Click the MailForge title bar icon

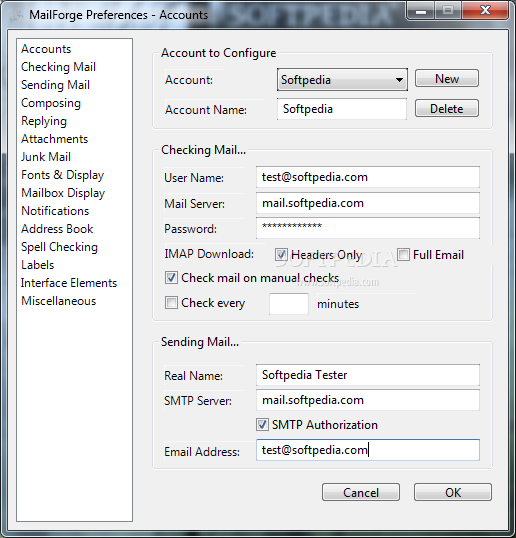click(x=16, y=15)
